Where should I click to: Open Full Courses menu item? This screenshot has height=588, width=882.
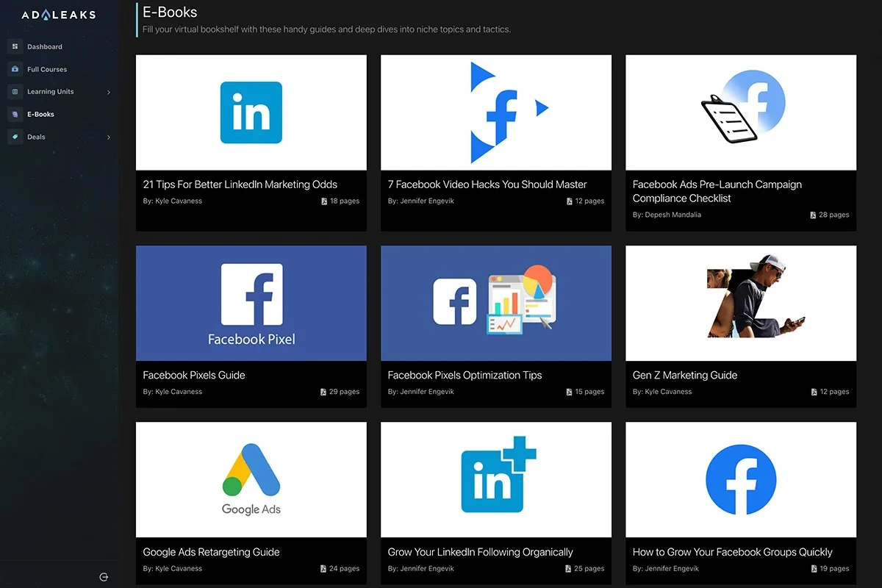point(47,69)
